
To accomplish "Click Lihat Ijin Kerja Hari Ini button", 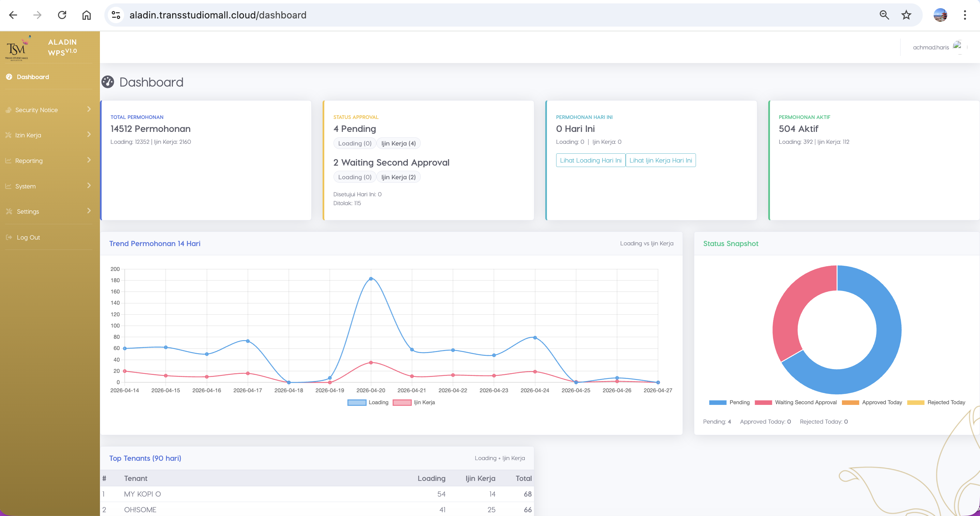I will (660, 161).
